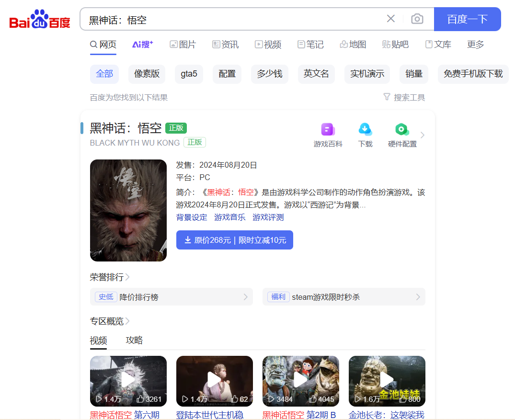Select the 全部 filter chip
Image resolution: width=515 pixels, height=420 pixels.
104,74
